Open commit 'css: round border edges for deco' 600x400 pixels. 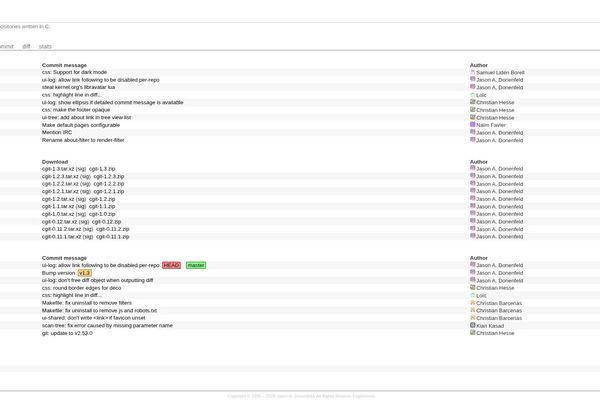point(82,287)
